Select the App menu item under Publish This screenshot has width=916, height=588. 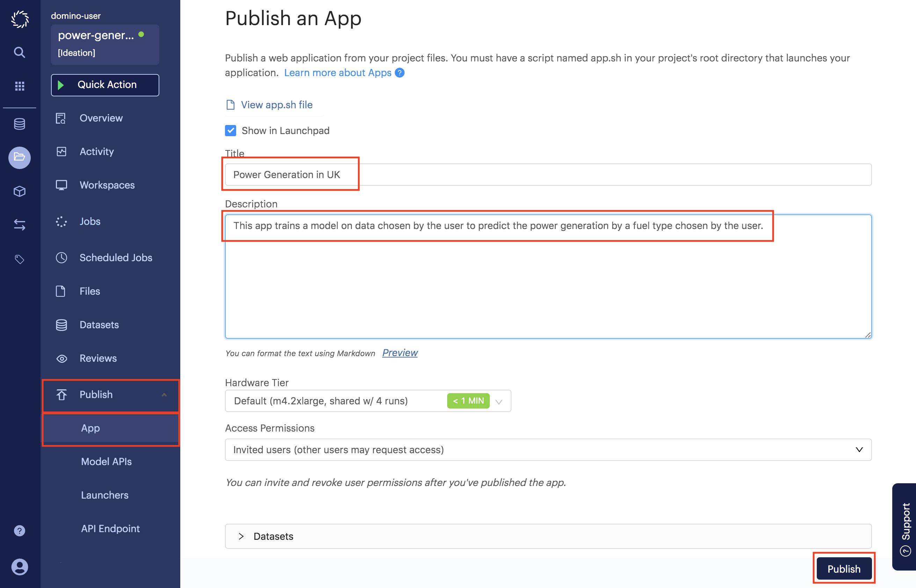coord(91,428)
